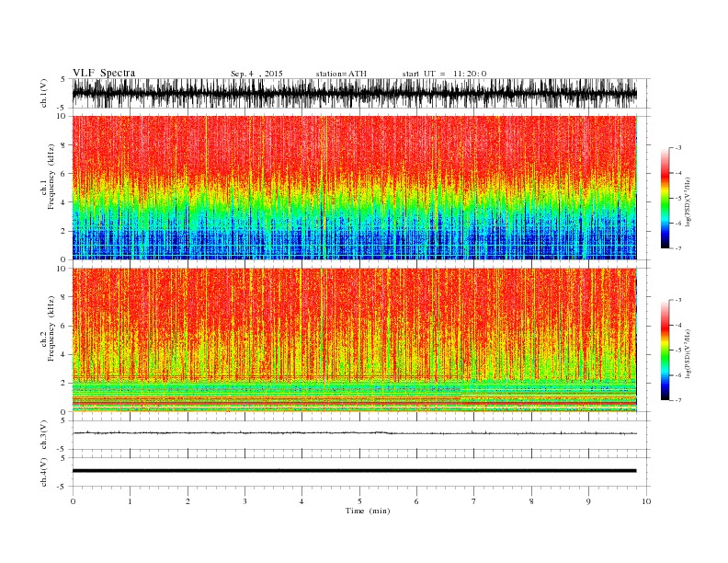Click the ch.1 spectrogram panel

[x=355, y=188]
